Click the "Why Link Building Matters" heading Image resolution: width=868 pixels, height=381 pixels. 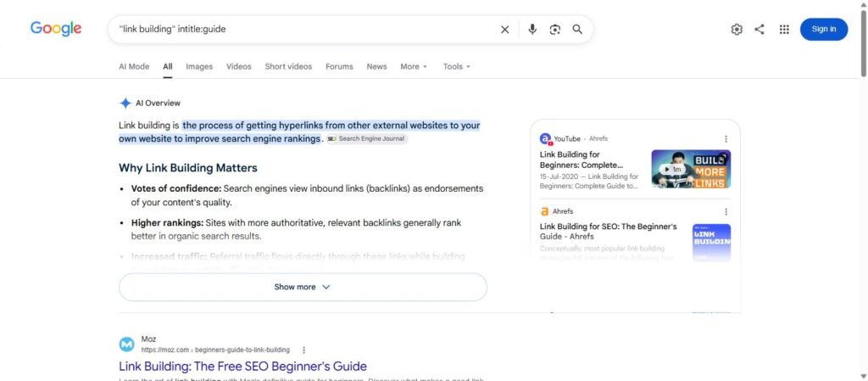click(x=188, y=168)
